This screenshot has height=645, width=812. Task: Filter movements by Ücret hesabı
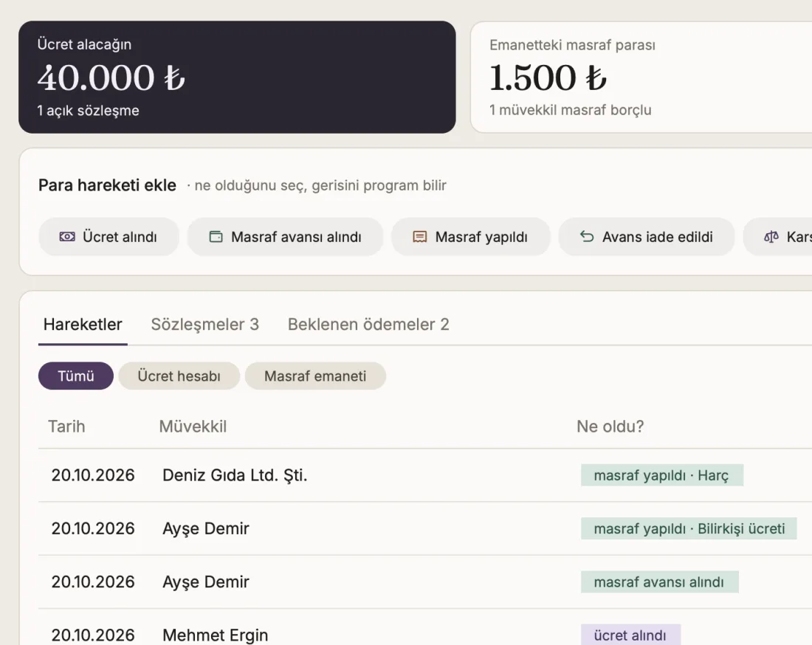(179, 376)
